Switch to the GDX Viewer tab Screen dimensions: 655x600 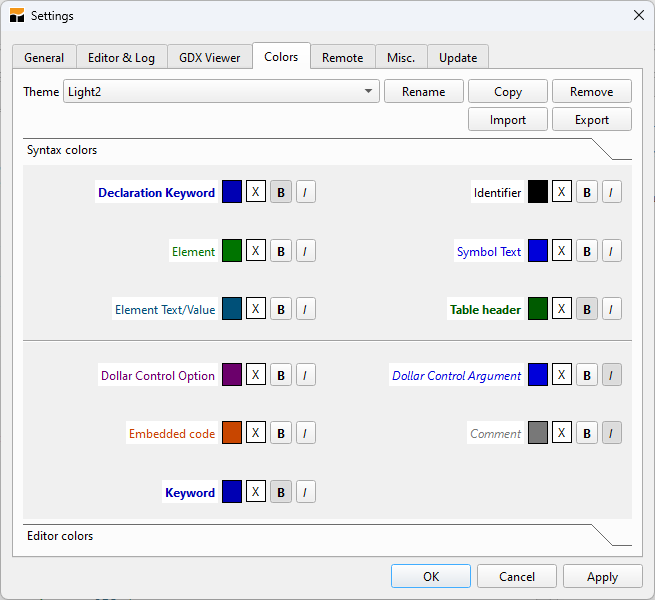[209, 58]
